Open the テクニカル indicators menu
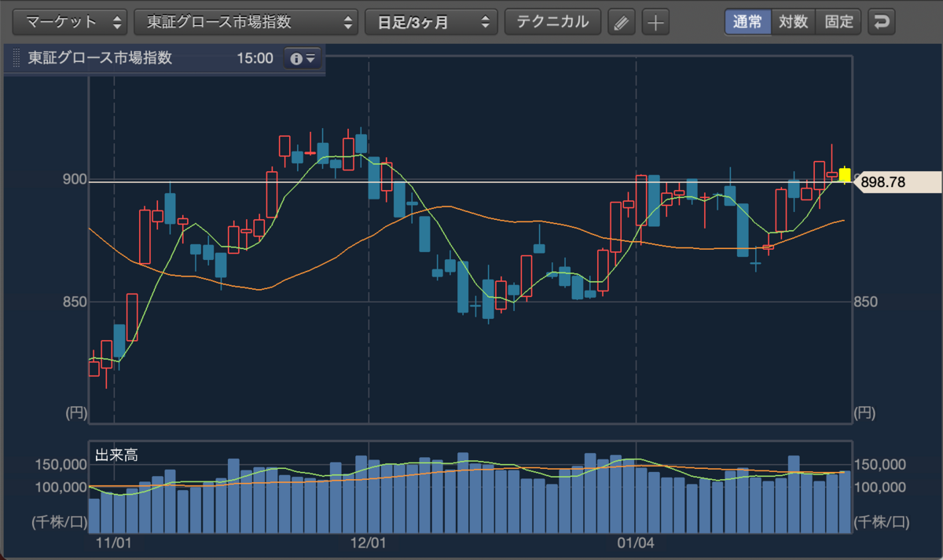The image size is (943, 560). coord(552,22)
